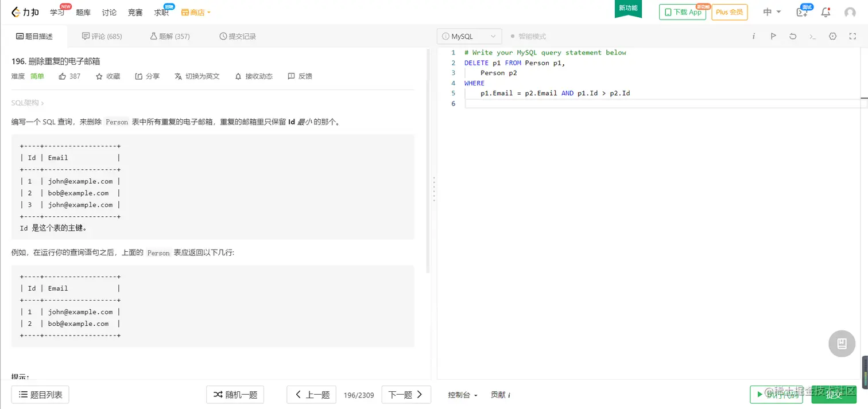Viewport: 868px width, 409px height.
Task: Toggle 接收动态 notifications for this problem
Action: click(253, 76)
